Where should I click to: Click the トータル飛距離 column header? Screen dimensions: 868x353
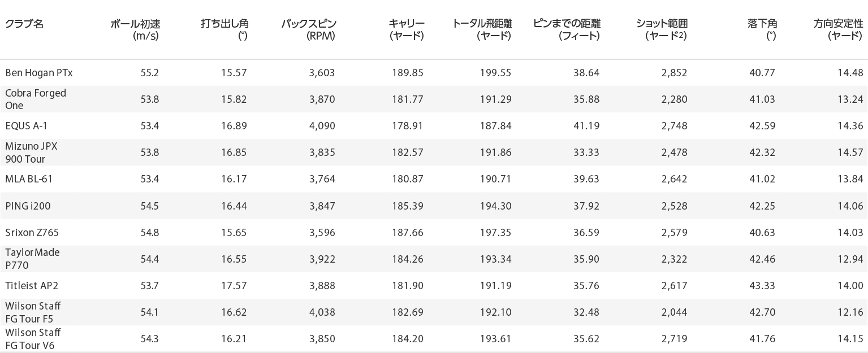(x=482, y=30)
